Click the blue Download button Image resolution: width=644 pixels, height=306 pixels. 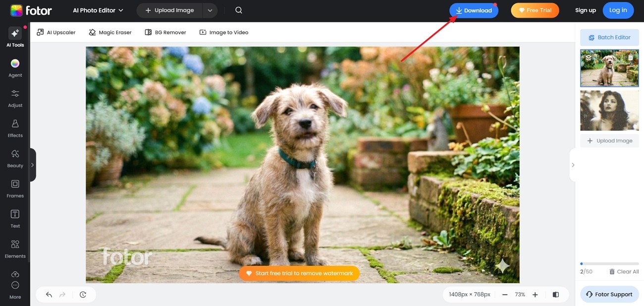point(474,10)
